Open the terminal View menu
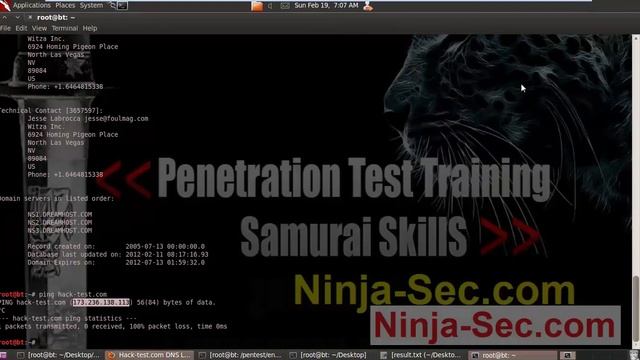The image size is (640, 360). (x=39, y=28)
